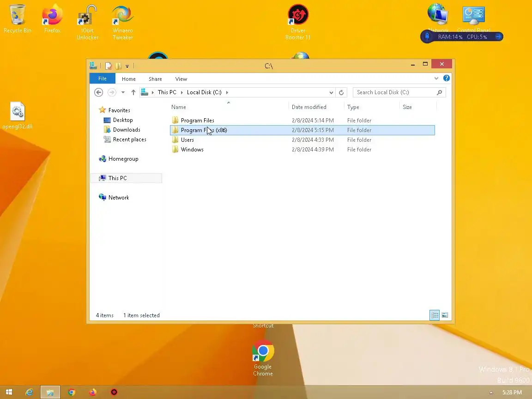This screenshot has width=532, height=399.
Task: Select opengl32.dll file on desktop
Action: pyautogui.click(x=17, y=116)
